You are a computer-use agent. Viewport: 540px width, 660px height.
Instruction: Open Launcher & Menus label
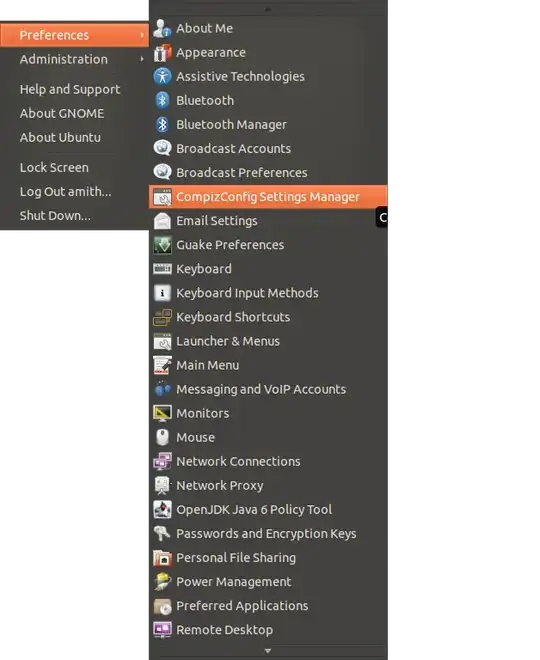228,341
